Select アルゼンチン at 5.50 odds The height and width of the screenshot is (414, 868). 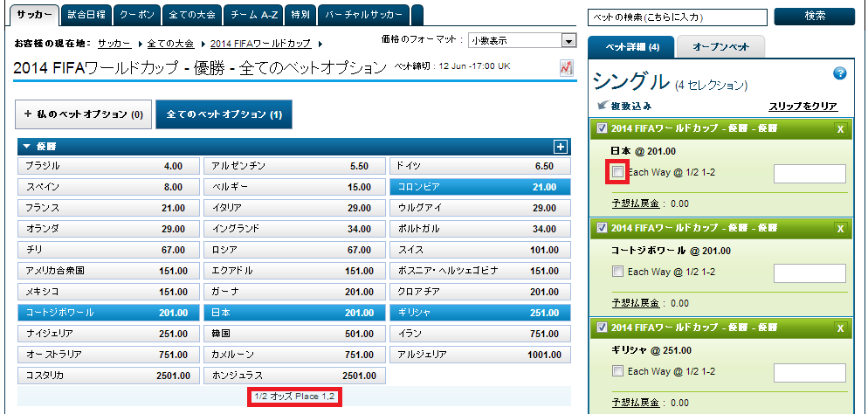click(294, 166)
